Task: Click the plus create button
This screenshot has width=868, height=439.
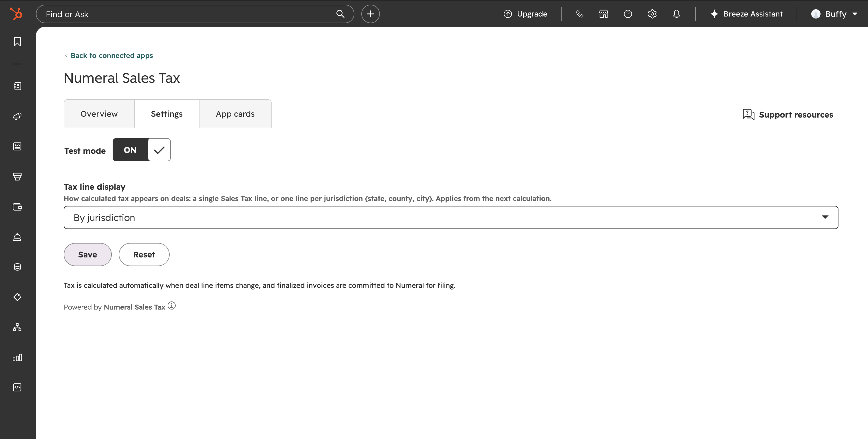Action: [370, 14]
